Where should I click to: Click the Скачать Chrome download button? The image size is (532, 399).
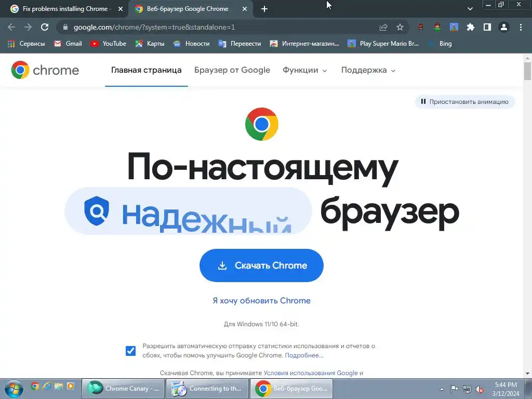pos(261,265)
